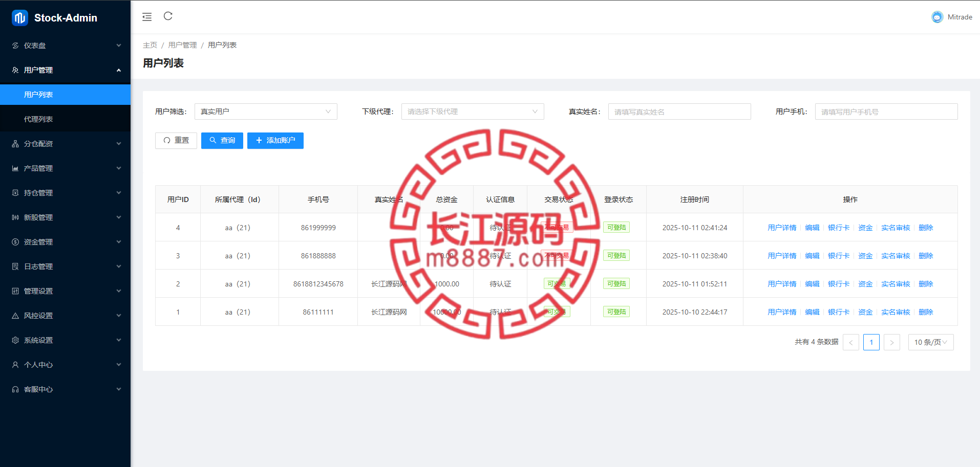This screenshot has width=980, height=467.
Task: Expand the 产品管理 menu chevron
Action: pyautogui.click(x=119, y=168)
